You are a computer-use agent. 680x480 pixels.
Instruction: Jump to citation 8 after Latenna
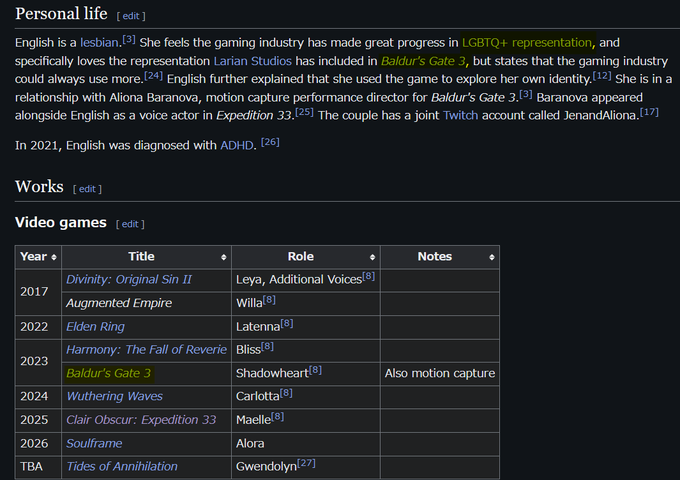click(287, 323)
